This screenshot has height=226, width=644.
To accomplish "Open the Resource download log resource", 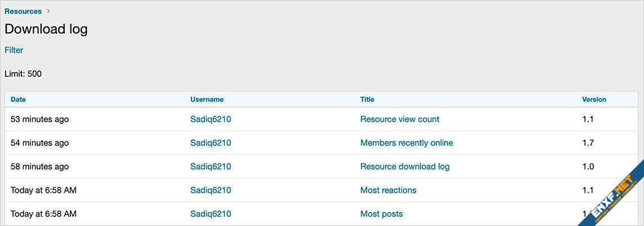I will point(405,167).
